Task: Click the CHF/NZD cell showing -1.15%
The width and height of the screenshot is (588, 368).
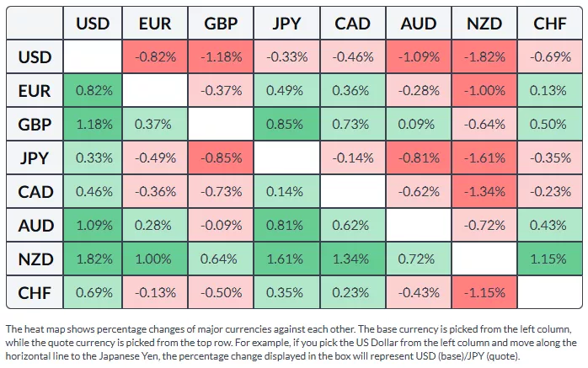Action: (484, 293)
